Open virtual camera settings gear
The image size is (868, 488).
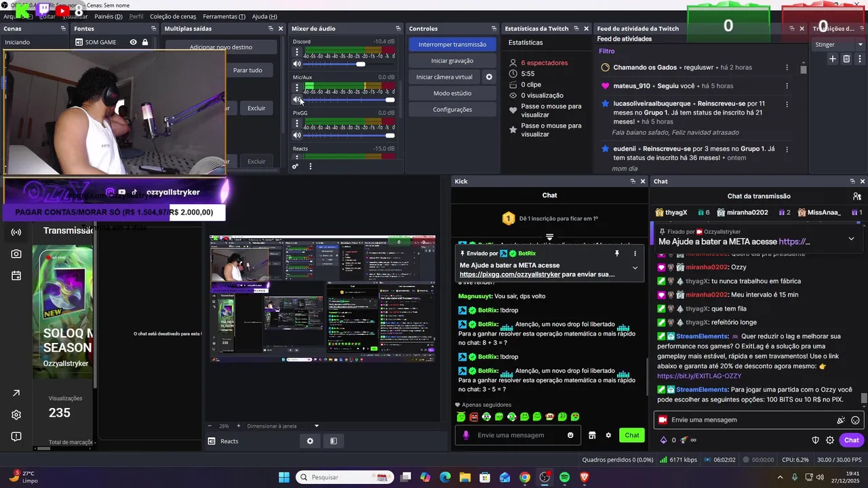[x=489, y=77]
